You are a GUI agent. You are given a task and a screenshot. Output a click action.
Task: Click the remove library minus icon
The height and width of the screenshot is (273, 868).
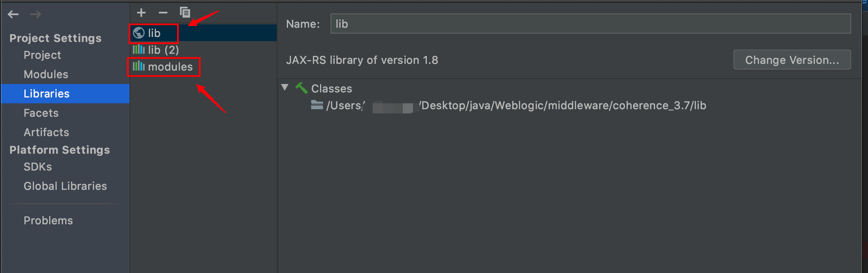163,13
